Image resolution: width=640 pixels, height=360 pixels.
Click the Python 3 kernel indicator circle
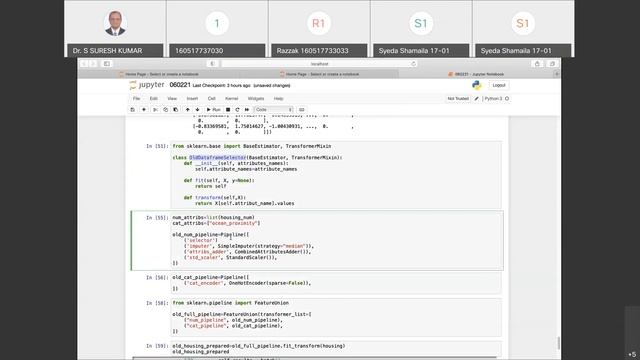[x=507, y=99]
